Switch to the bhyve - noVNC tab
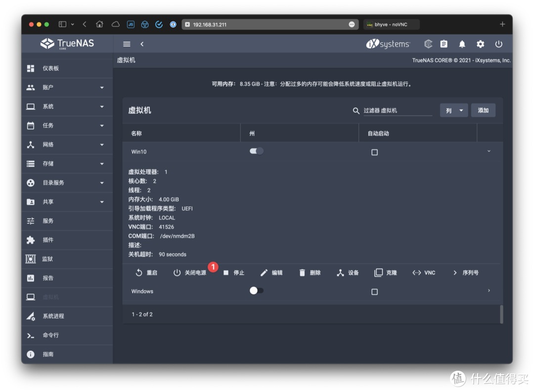This screenshot has width=534, height=392. tap(392, 25)
